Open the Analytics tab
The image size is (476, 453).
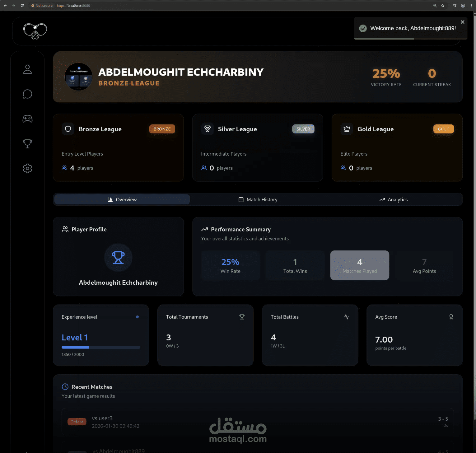(x=393, y=199)
